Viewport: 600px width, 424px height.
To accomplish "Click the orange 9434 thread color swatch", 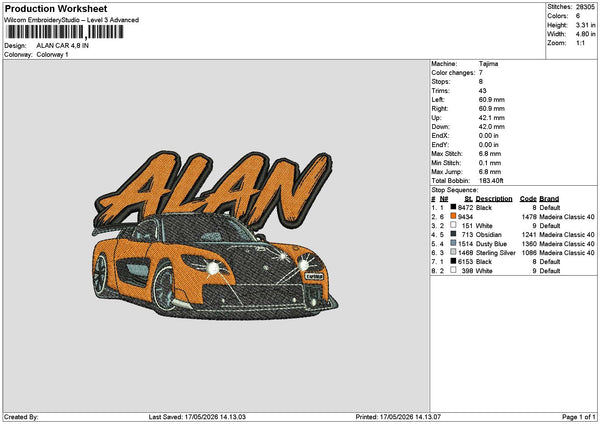I will (453, 216).
